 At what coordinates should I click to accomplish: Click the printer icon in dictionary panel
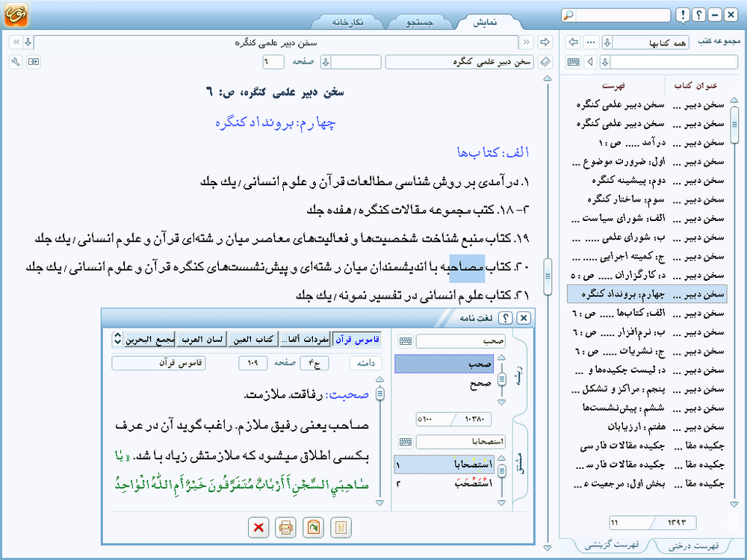coord(286,527)
